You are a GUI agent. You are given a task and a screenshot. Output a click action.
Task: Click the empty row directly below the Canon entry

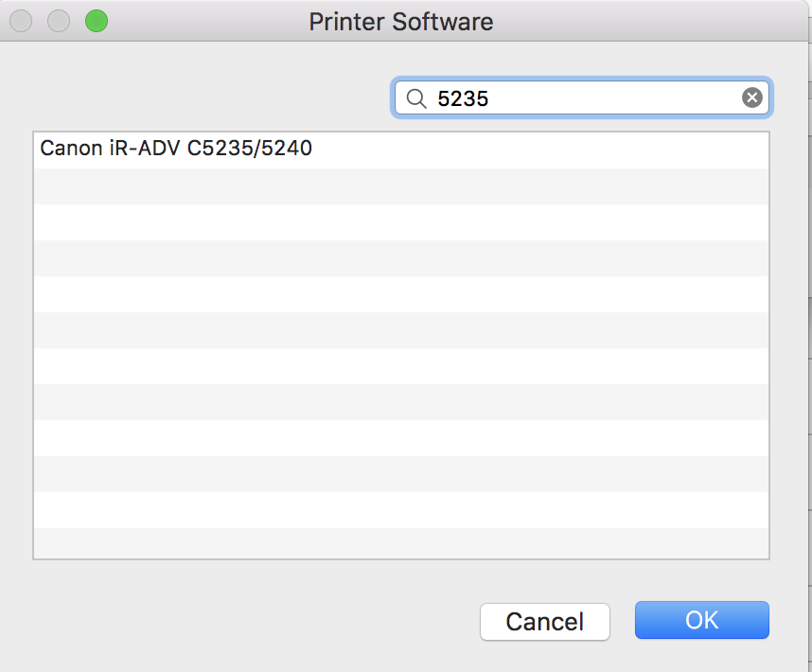click(x=401, y=186)
